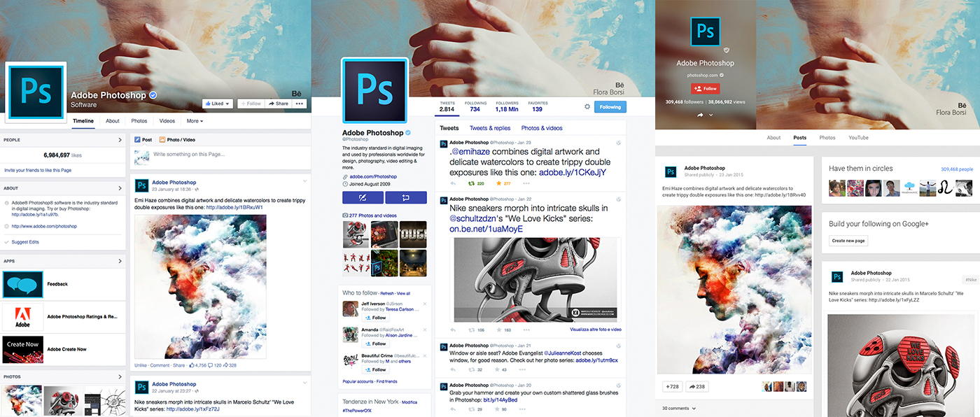Viewport: 980px width, 417px height.
Task: Click 309,468 people link on Google+ circles
Action: point(957,169)
